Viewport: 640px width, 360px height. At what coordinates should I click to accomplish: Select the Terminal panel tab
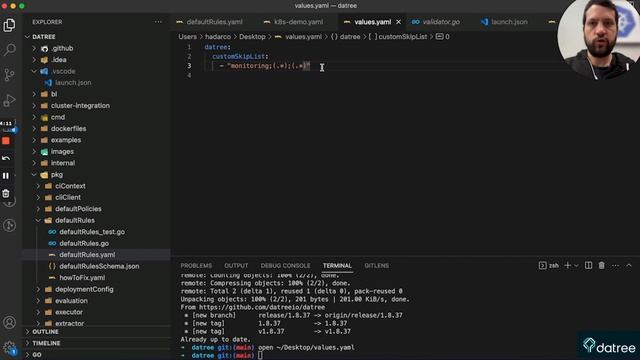pos(337,266)
